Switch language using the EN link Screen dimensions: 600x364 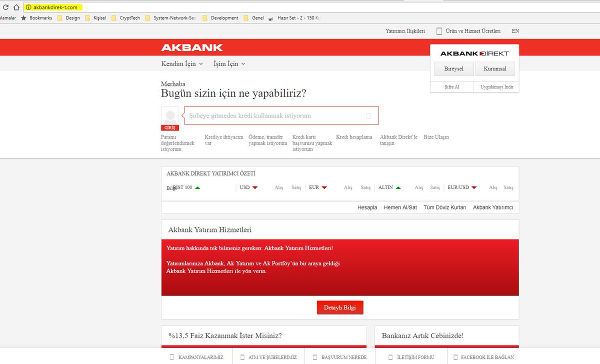515,30
